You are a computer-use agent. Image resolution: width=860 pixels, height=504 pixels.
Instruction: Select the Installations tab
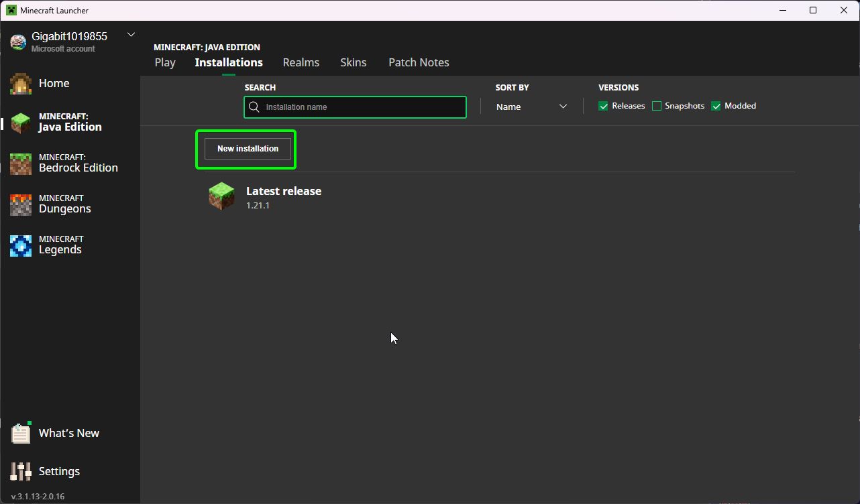[x=229, y=62]
